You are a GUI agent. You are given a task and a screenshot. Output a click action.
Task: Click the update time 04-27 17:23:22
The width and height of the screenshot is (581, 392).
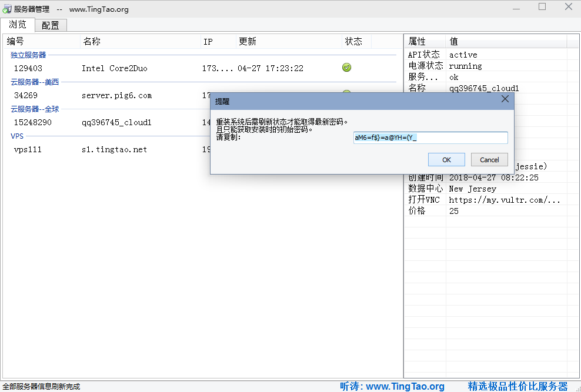pos(271,68)
